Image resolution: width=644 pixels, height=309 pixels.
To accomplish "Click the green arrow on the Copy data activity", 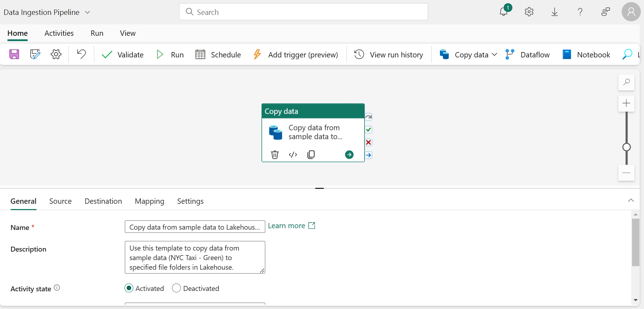I will (349, 154).
